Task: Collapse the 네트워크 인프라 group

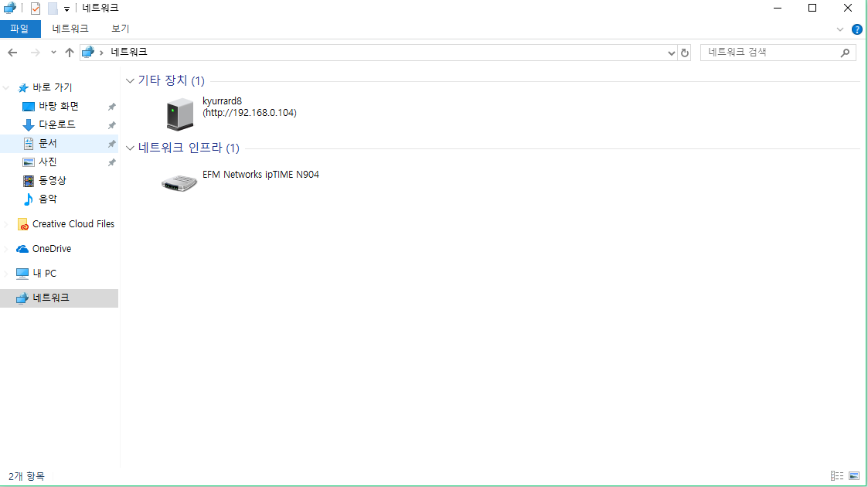Action: pos(130,148)
